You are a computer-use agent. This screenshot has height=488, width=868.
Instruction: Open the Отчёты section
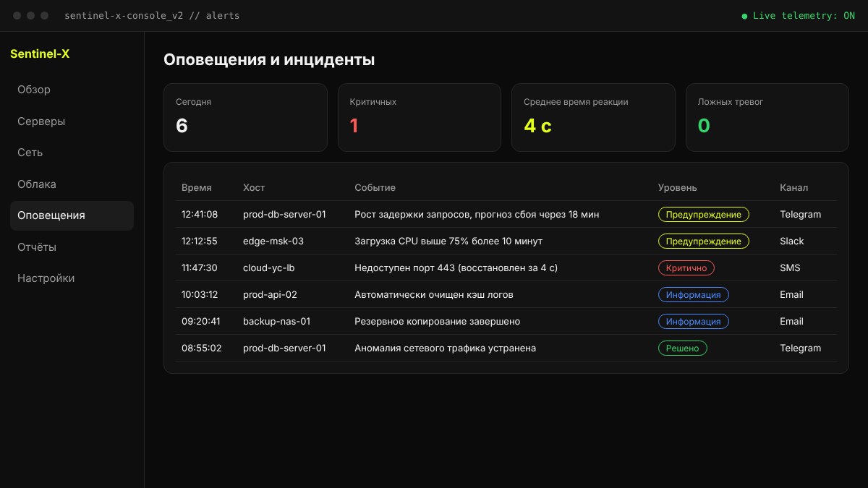click(x=72, y=247)
